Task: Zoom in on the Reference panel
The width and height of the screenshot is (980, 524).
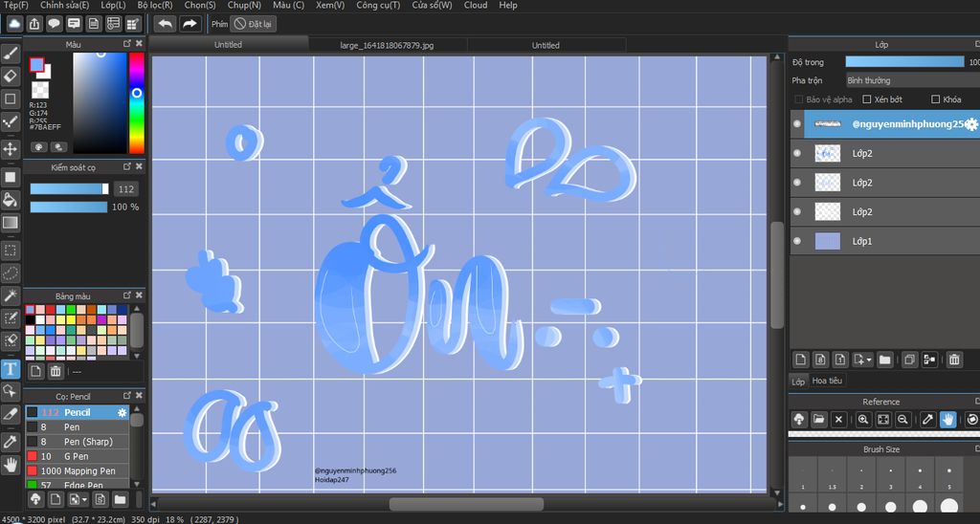Action: (x=863, y=420)
